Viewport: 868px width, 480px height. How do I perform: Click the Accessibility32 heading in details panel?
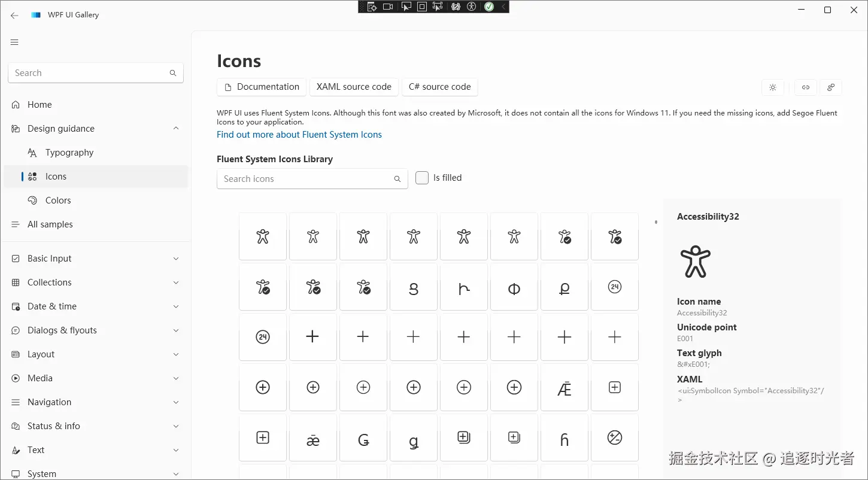[708, 217]
